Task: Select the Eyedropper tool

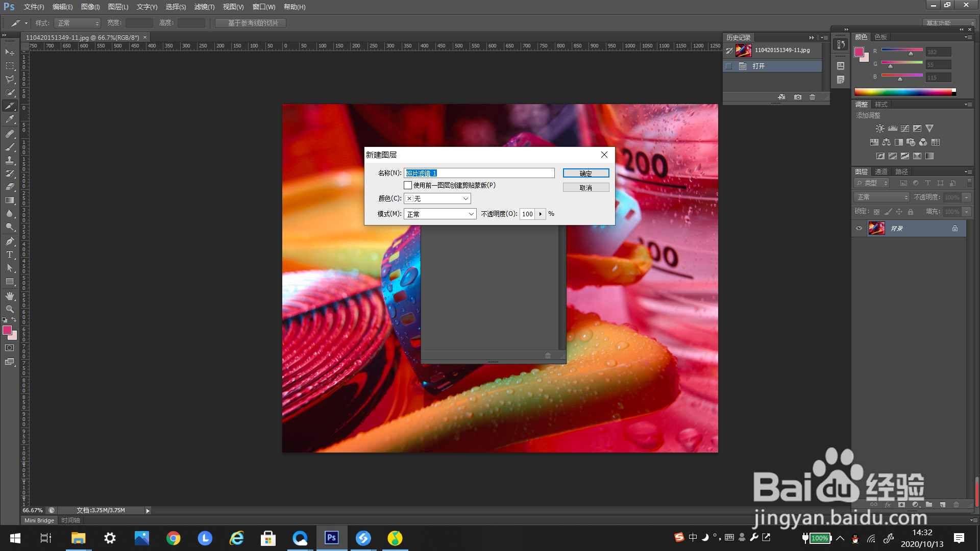Action: [x=10, y=119]
